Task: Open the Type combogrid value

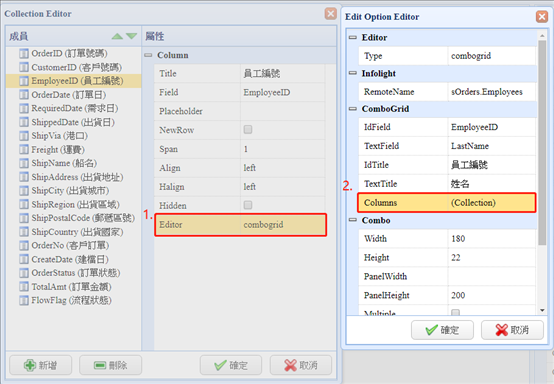Action: [x=492, y=56]
